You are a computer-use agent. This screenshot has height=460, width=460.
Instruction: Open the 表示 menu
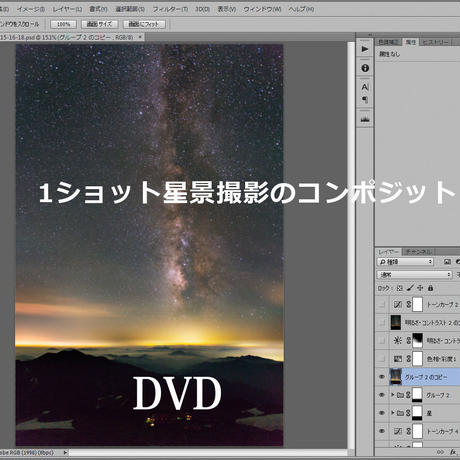[227, 9]
